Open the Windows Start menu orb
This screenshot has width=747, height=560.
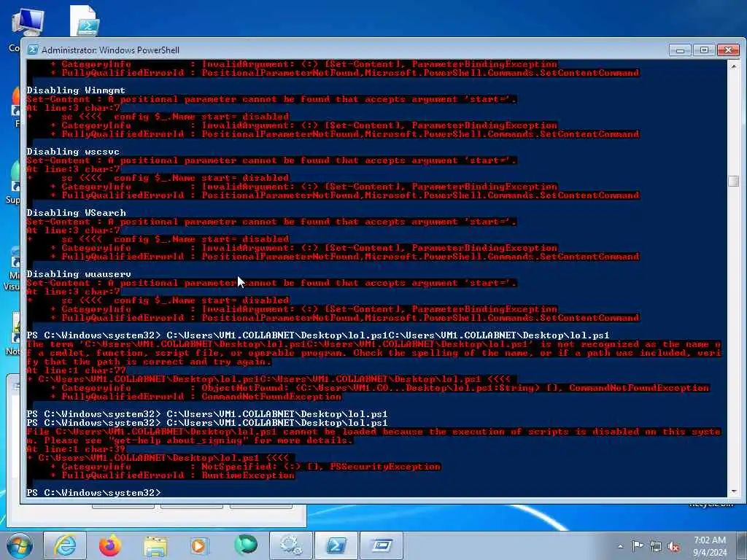[20, 545]
